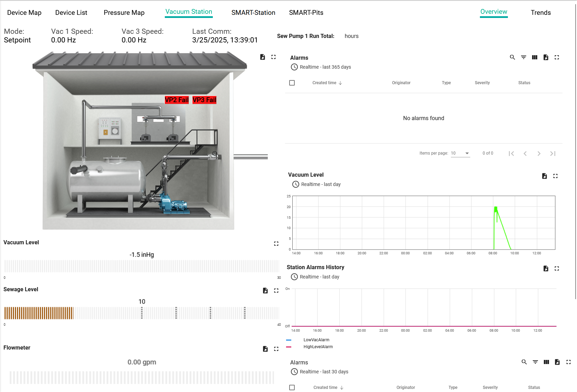Export the station image widget data

[x=263, y=57]
